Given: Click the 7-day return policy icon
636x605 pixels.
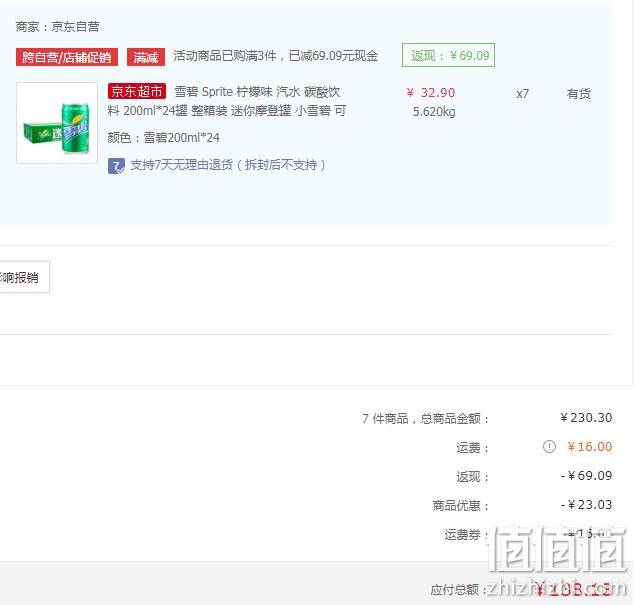Looking at the screenshot, I should [x=116, y=166].
